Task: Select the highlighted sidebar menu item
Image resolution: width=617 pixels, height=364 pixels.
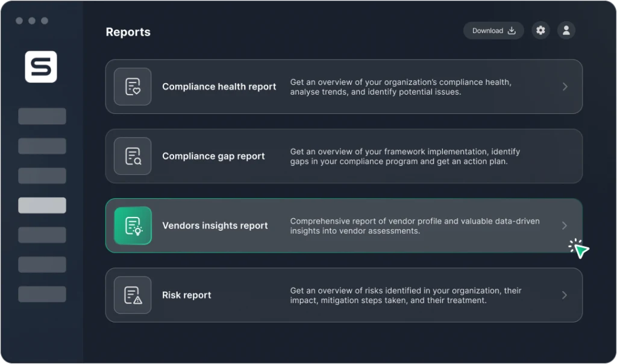Action: point(42,206)
